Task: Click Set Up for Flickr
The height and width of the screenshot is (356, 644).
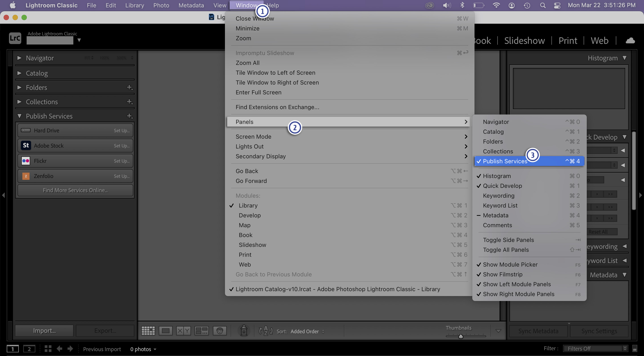Action: pyautogui.click(x=121, y=161)
